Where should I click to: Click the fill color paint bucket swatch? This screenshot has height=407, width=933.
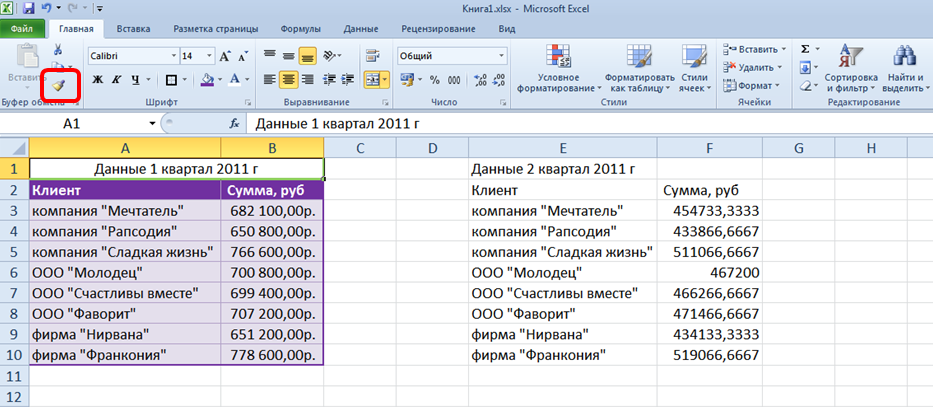pyautogui.click(x=207, y=80)
